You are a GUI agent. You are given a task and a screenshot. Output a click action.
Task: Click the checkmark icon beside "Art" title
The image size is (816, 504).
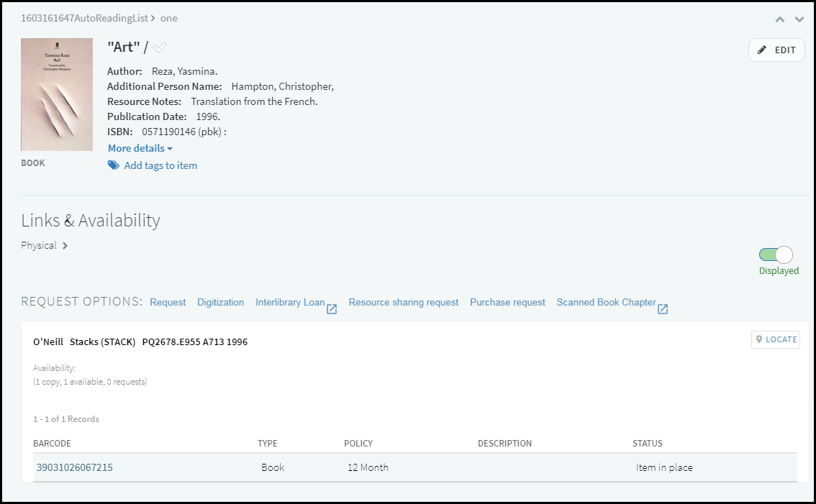(160, 47)
